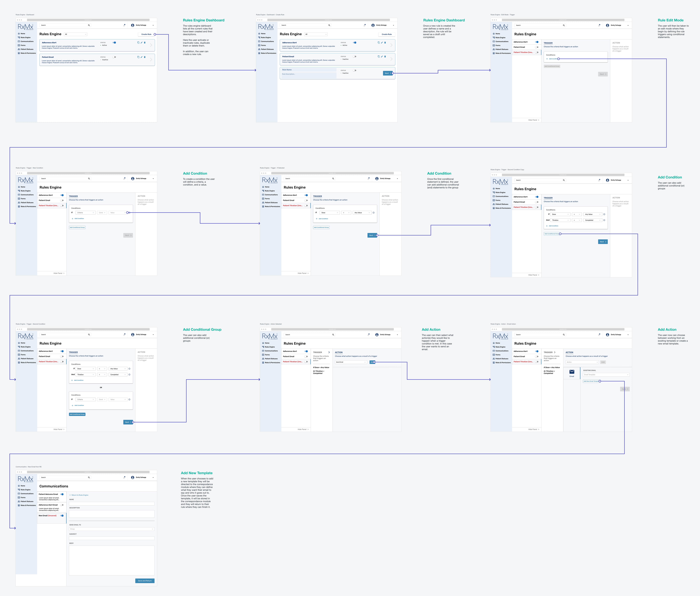Screen dimensions: 700x596
Task: Click search magnifier icon in Rules Engine - Dashboard frame
Action: click(x=89, y=25)
